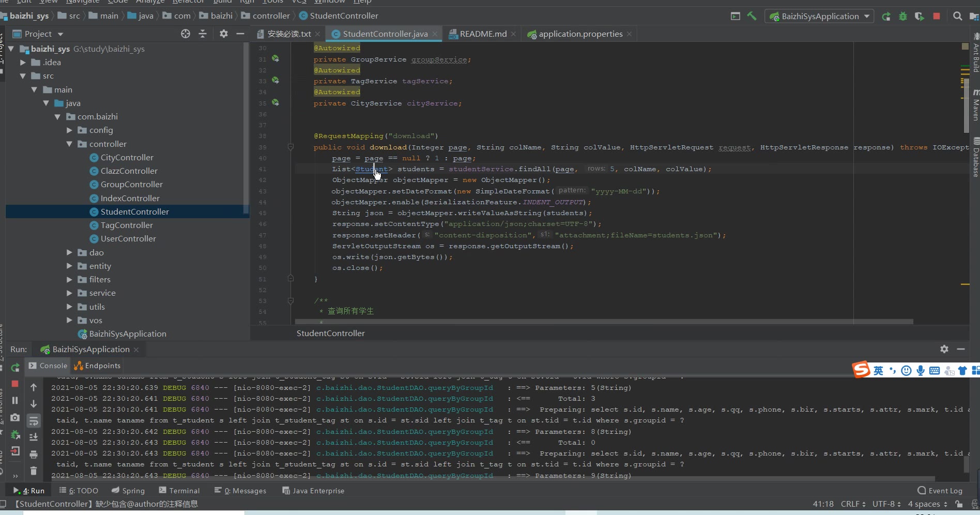Print the console output
980x515 pixels.
point(34,454)
